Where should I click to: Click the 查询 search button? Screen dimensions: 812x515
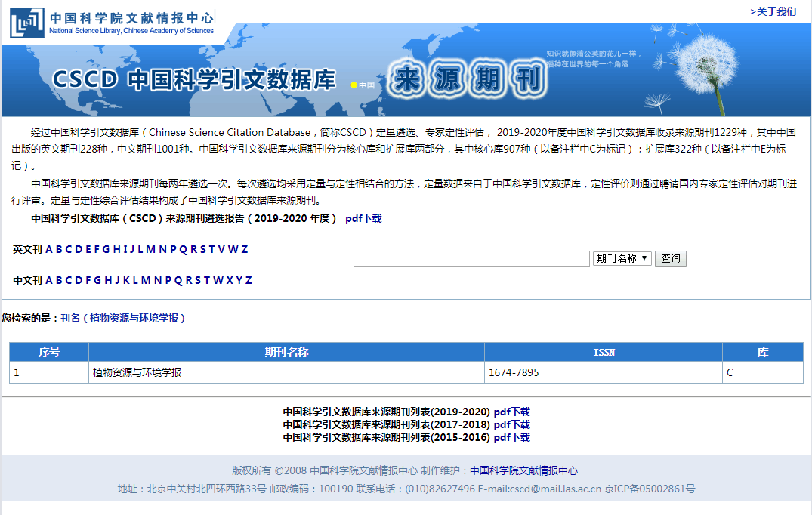coord(671,258)
